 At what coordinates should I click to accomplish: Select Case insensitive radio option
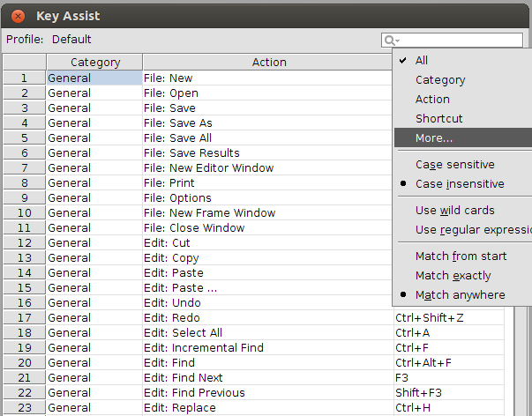pos(460,184)
